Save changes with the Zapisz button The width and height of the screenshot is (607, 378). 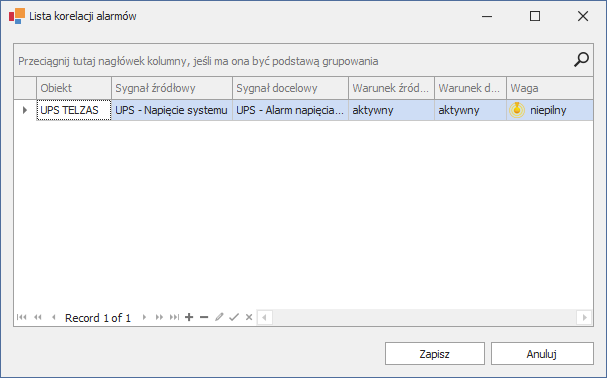435,354
